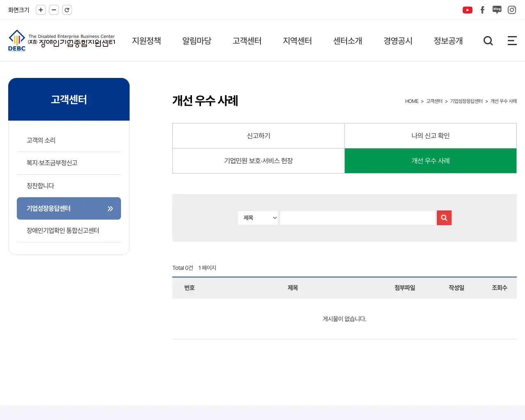
Task: Click the 번호 column header
Action: (x=189, y=288)
